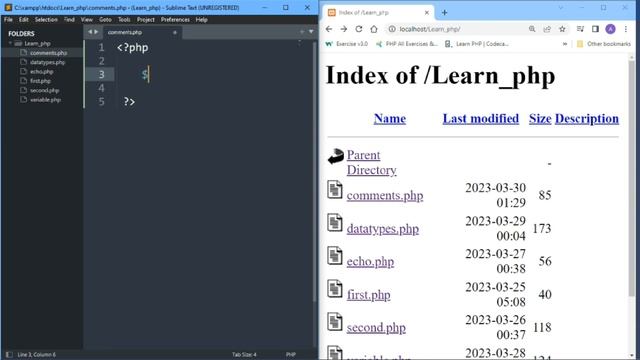Open echo.php in Sublime sidebar

(42, 71)
